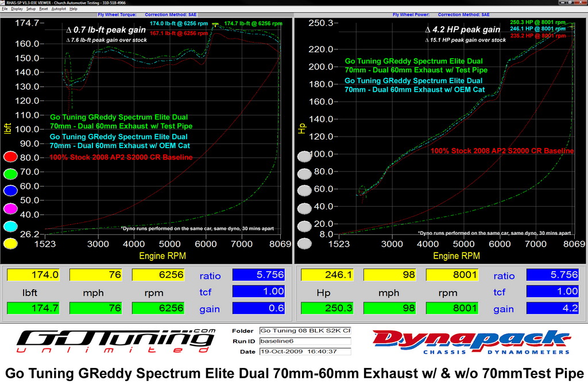Click the yellow 174.0 lbft readout
588x392 pixels.
33,275
